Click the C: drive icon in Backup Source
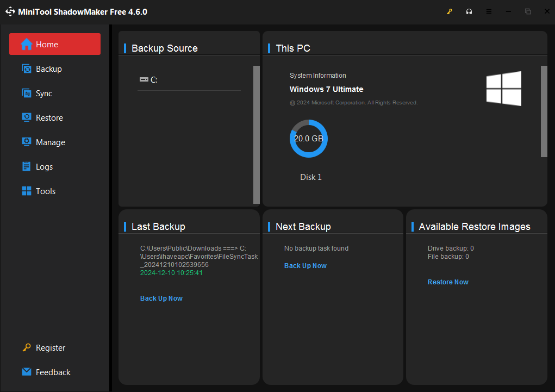This screenshot has height=392, width=555. (144, 79)
